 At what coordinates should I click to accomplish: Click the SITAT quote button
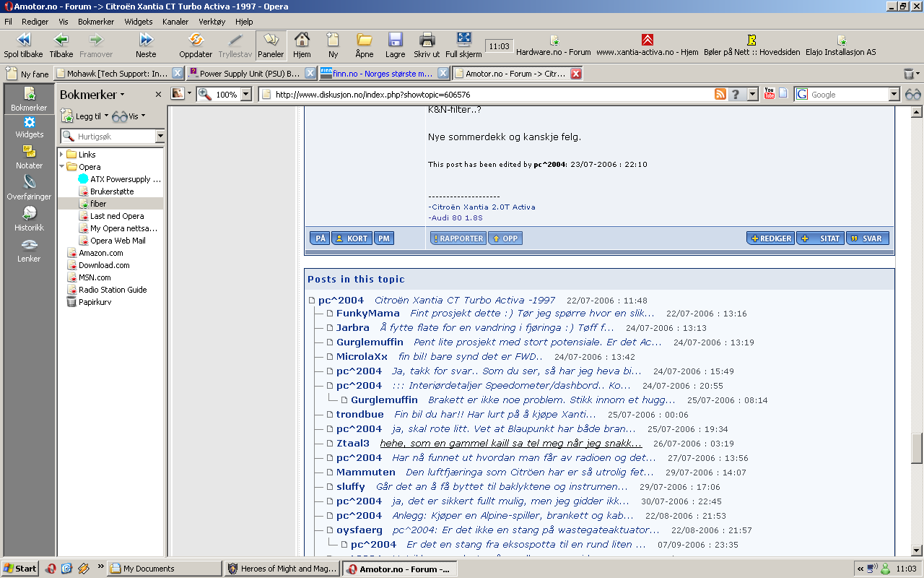820,238
